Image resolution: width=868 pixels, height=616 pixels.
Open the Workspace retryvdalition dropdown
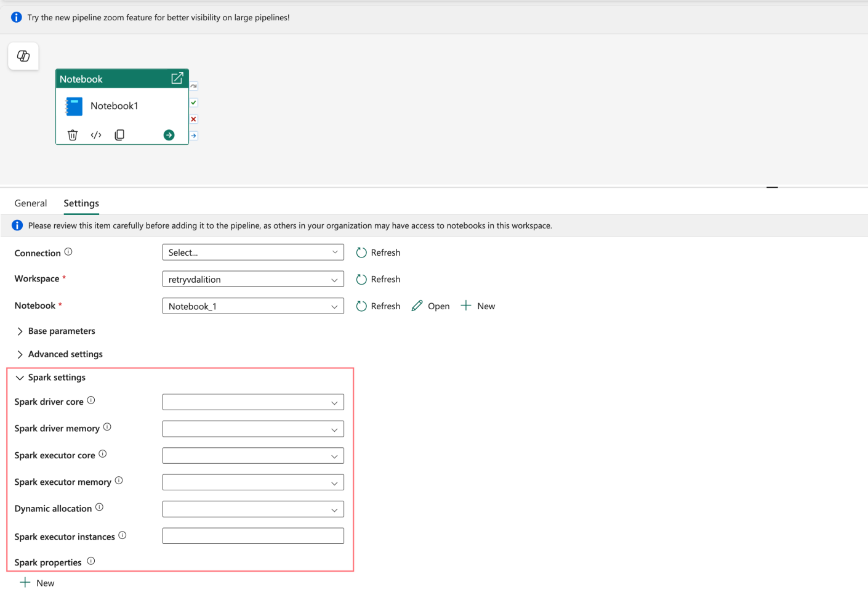click(x=253, y=279)
